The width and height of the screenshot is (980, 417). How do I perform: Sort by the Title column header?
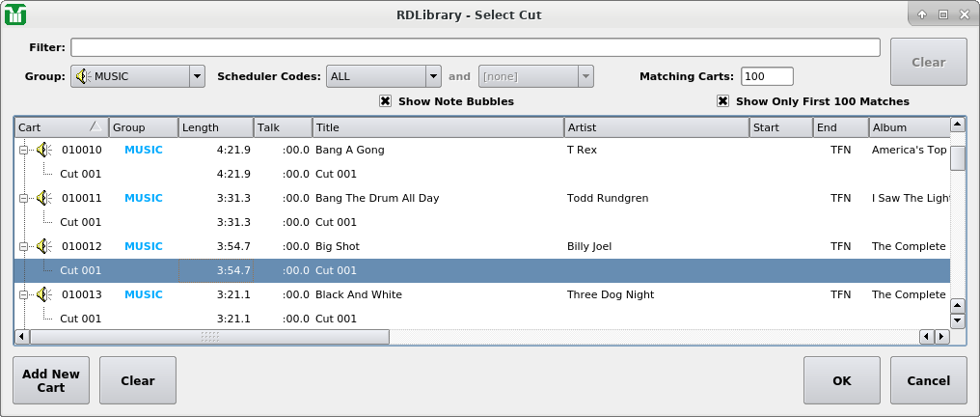point(437,127)
